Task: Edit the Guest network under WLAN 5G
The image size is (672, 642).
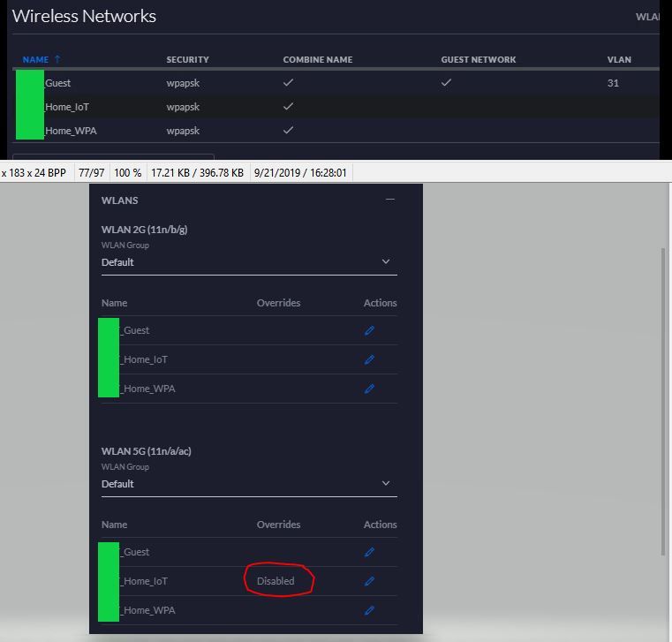Action: pyautogui.click(x=369, y=552)
